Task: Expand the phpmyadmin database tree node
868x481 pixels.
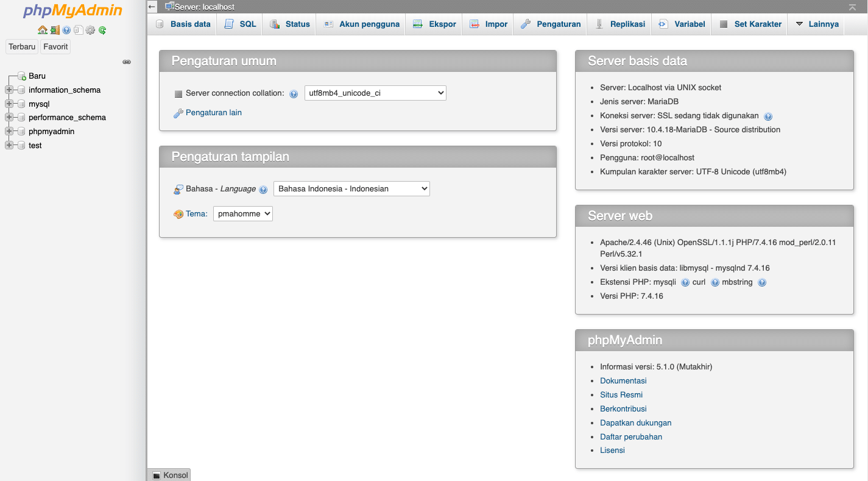Action: point(9,132)
